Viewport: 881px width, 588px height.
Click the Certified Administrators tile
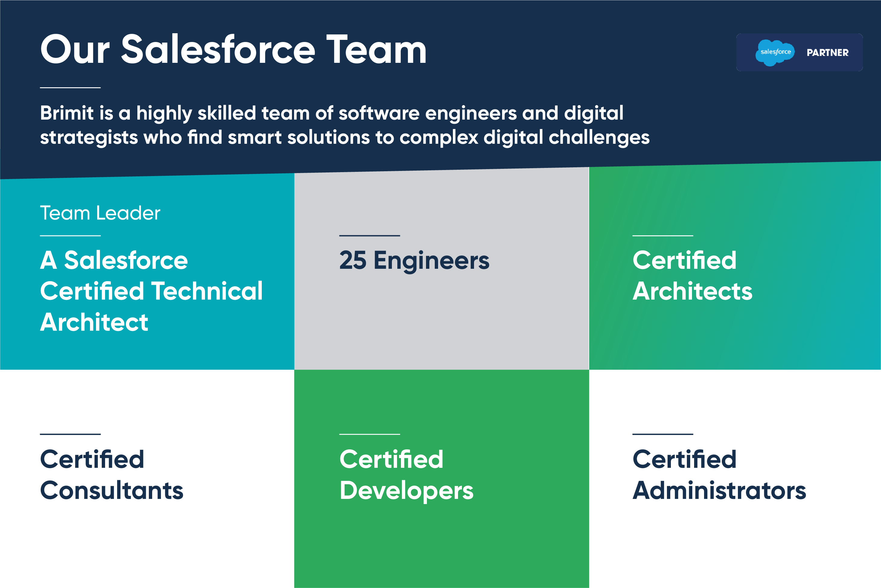[x=735, y=476]
